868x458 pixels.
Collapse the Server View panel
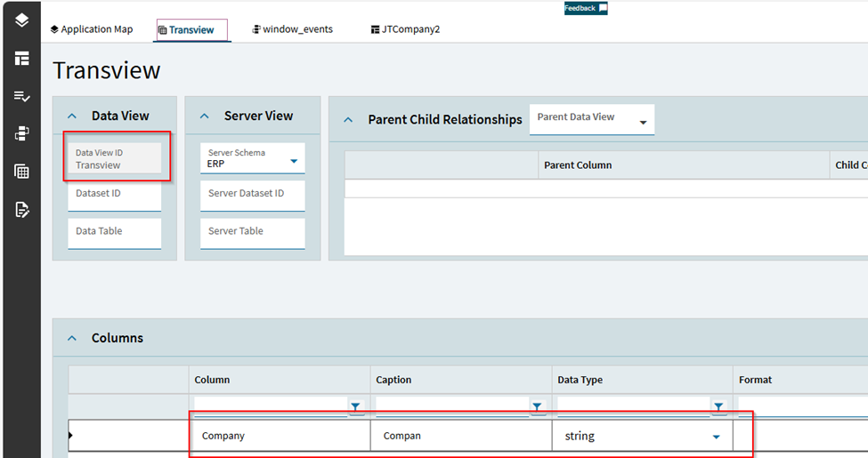coord(205,116)
